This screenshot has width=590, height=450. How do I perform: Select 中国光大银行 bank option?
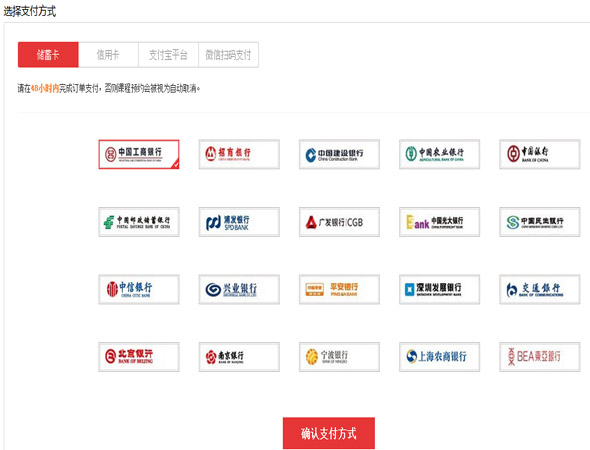[439, 222]
